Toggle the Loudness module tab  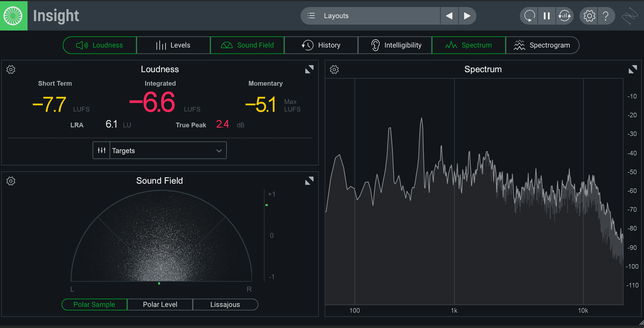coord(100,45)
